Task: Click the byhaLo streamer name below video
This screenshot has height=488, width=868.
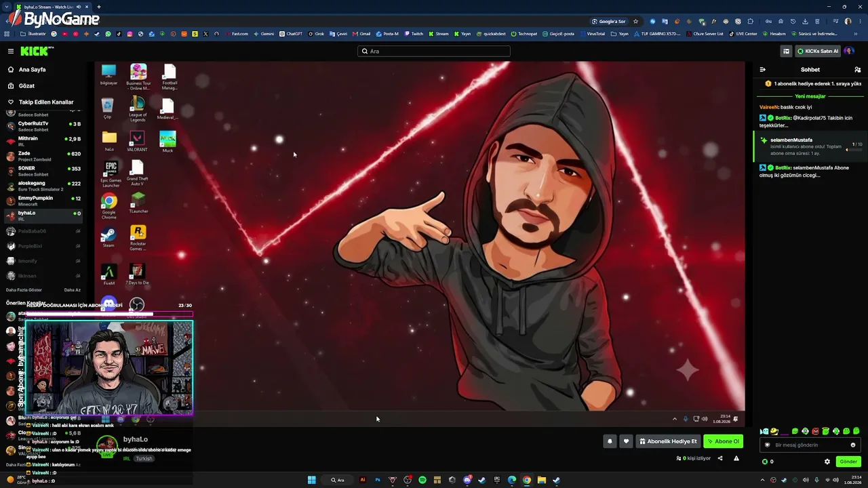Action: coord(136,439)
